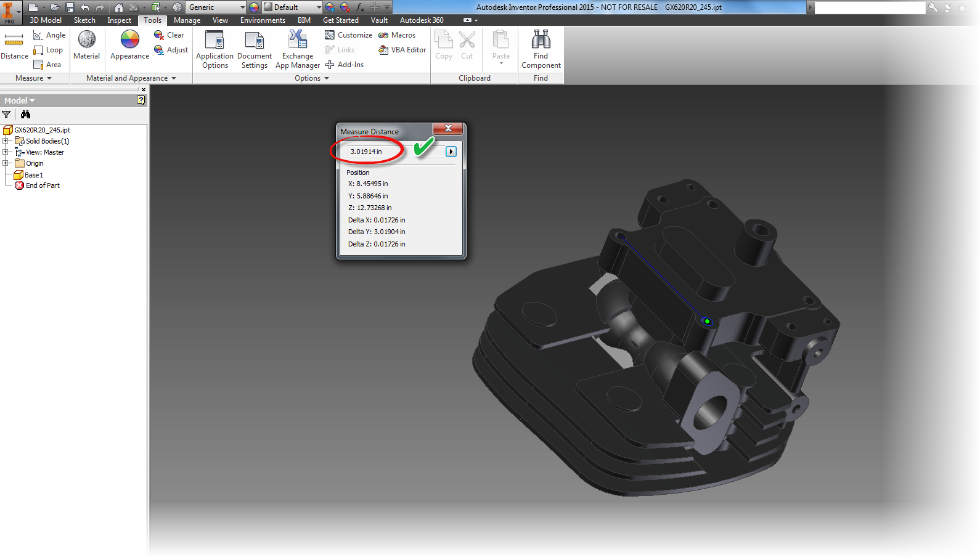Click the Delta Y: 3.01904 in value
Viewport: 980px width, 557px height.
(x=377, y=232)
